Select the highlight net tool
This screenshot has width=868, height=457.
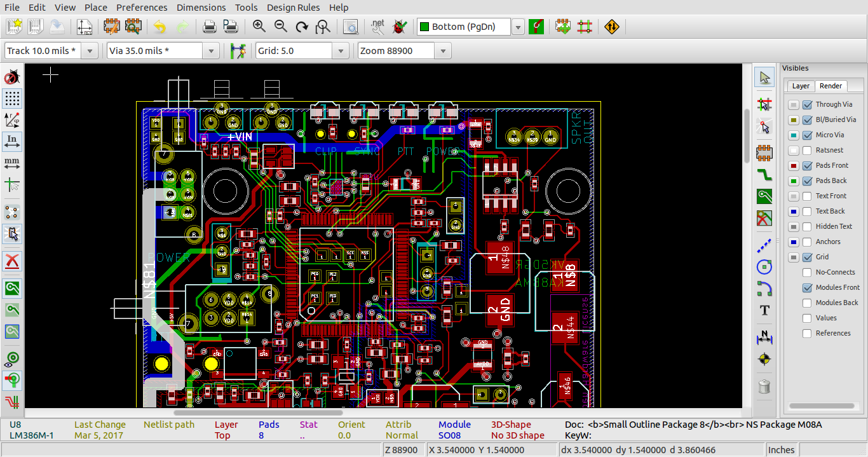(764, 104)
